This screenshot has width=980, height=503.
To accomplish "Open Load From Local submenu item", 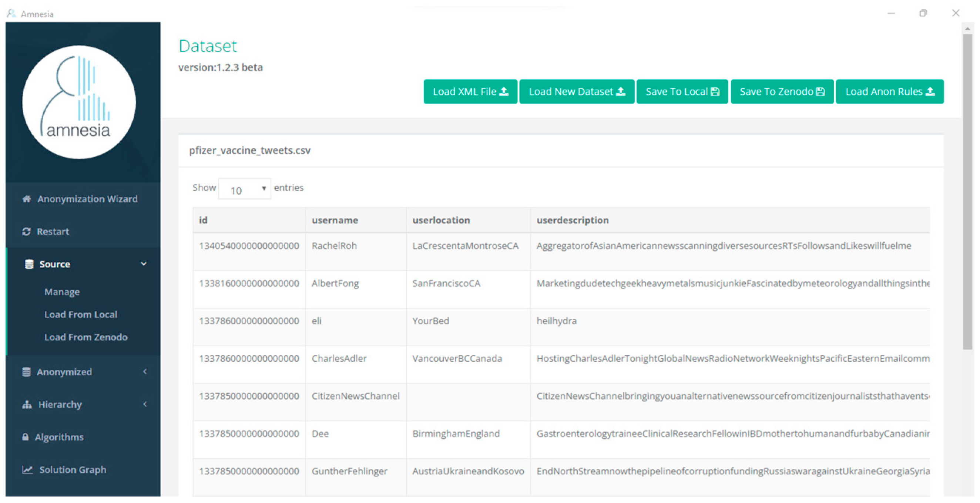I will pos(81,314).
